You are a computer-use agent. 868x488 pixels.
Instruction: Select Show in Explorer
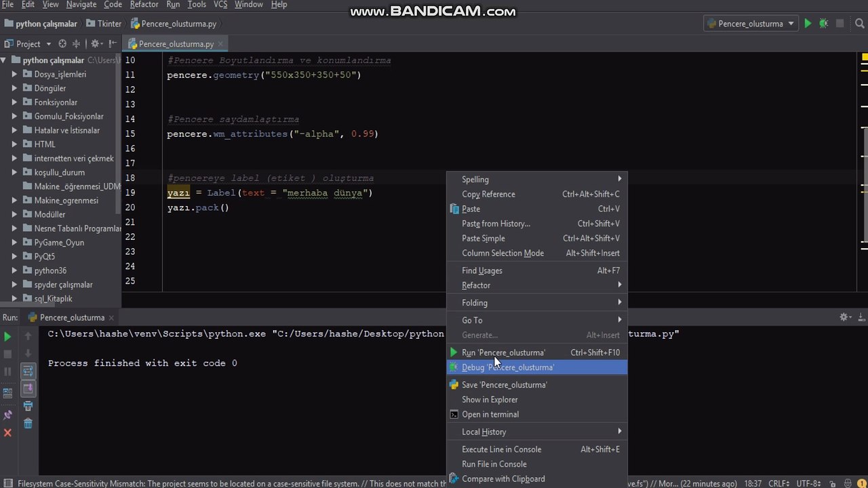(x=536, y=400)
